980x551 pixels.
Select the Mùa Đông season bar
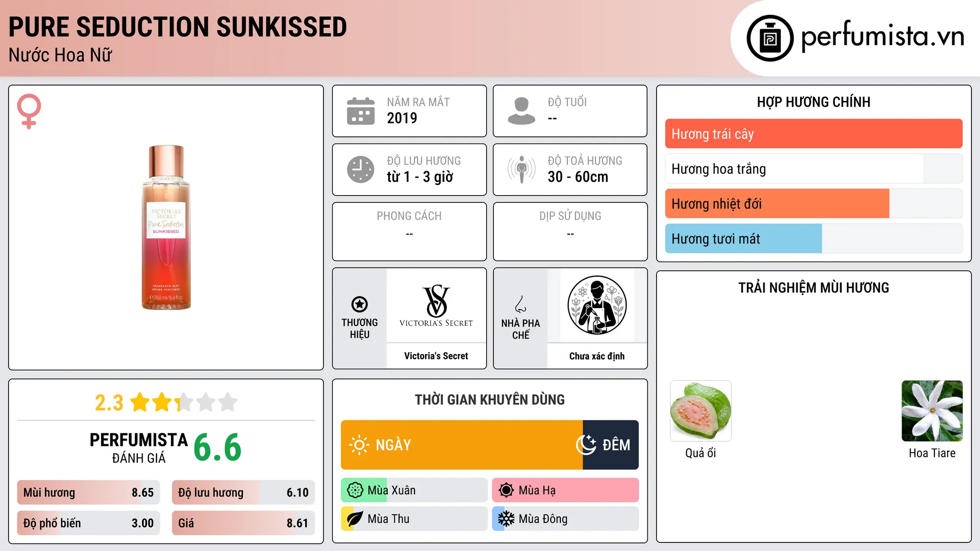tap(565, 519)
